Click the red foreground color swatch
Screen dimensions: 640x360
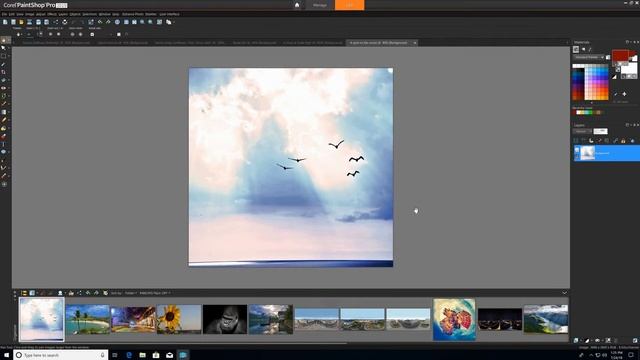point(620,55)
